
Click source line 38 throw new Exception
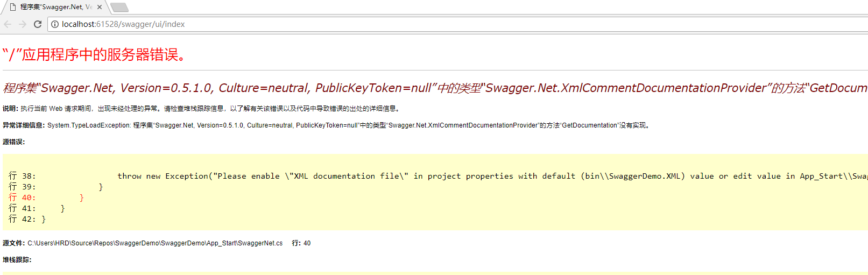coord(438,176)
